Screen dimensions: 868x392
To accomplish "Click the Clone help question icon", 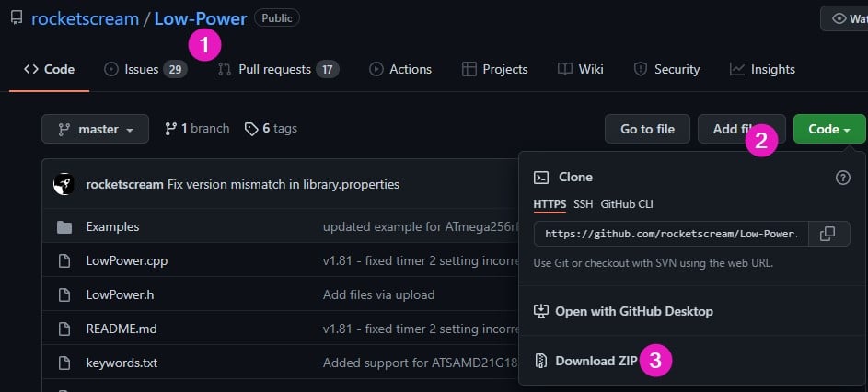I will click(x=842, y=178).
